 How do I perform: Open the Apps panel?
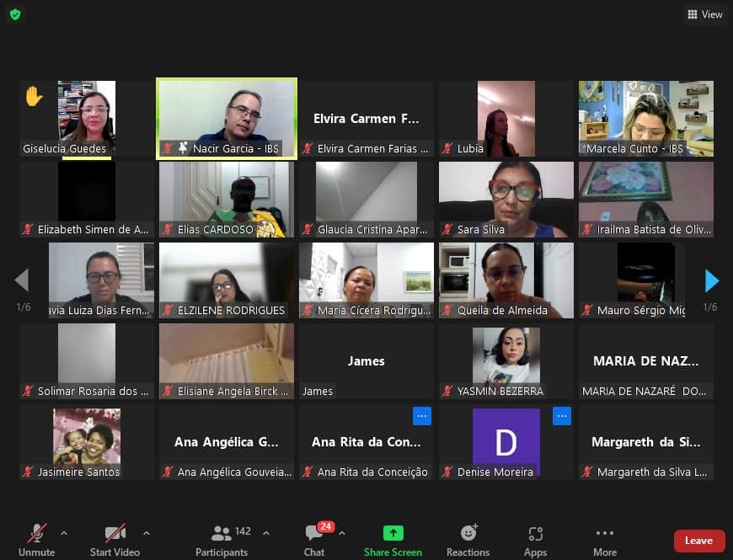coord(535,539)
